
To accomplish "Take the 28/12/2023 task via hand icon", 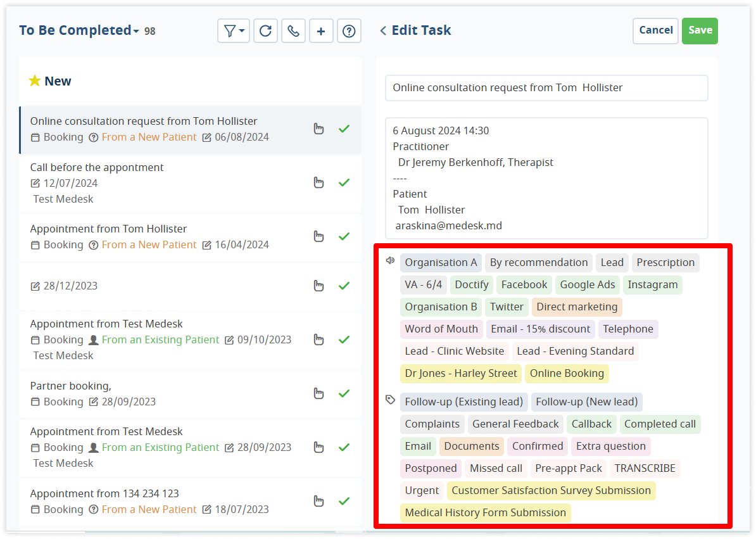I will (x=318, y=286).
